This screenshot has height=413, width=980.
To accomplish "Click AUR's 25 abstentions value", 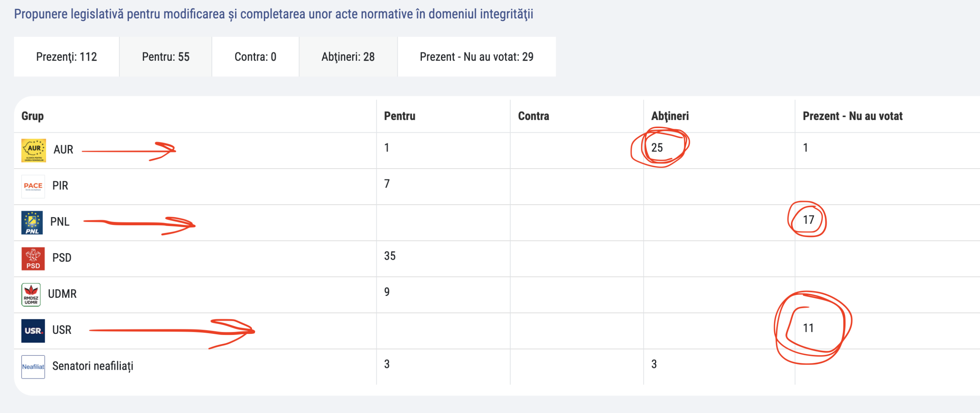I will tap(657, 148).
